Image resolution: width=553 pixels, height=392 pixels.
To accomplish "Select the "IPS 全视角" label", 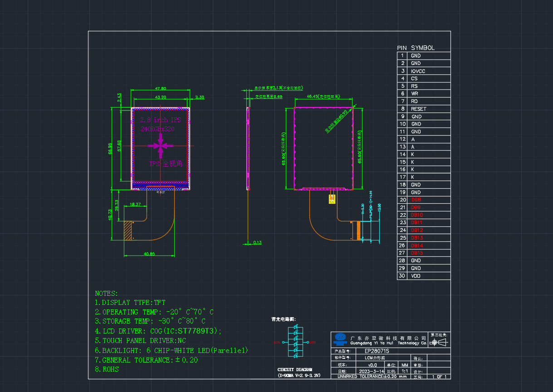I will 166,163.
